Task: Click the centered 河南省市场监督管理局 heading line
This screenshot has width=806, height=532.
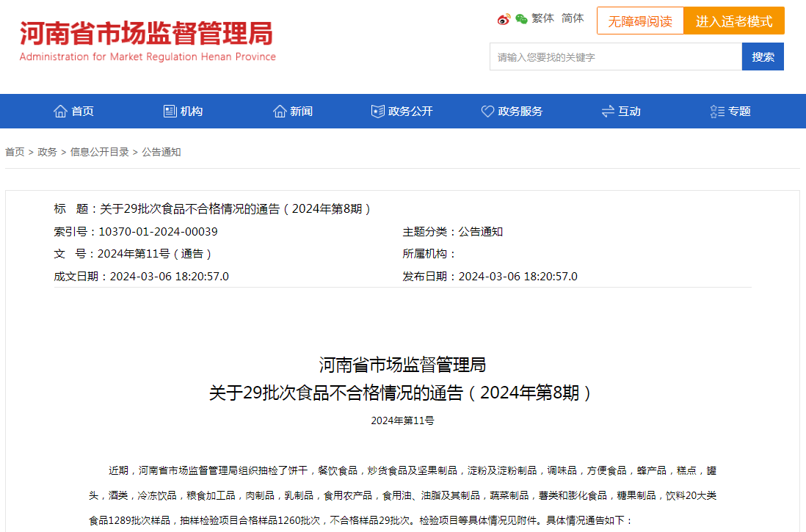Action: [402, 365]
